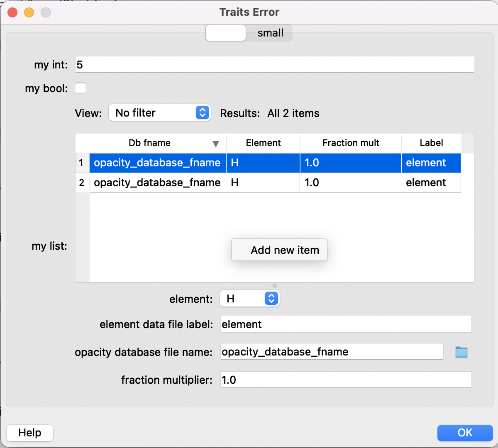Select the empty segment left of small tab
Screen dimensions: 498x448
[x=225, y=33]
